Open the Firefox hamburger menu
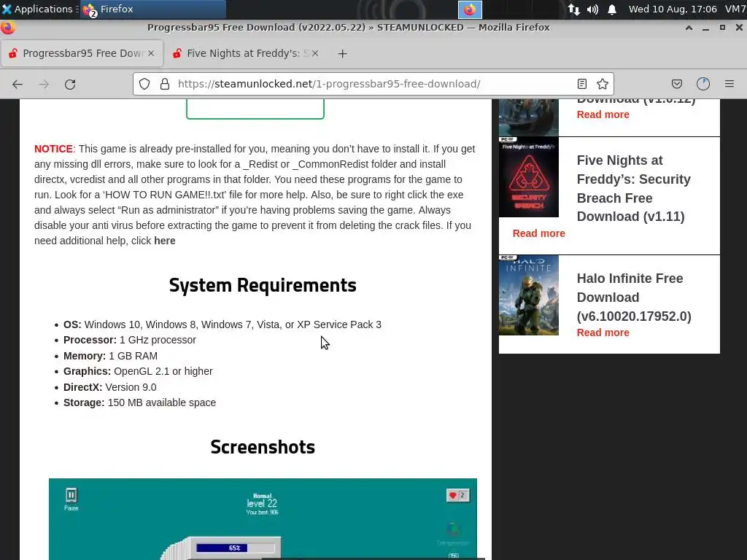747x560 pixels. [x=729, y=84]
